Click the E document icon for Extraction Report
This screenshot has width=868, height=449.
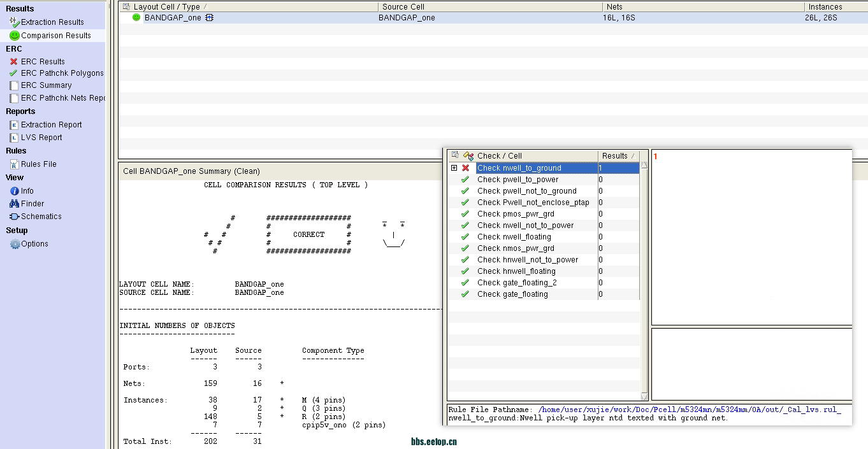(14, 125)
